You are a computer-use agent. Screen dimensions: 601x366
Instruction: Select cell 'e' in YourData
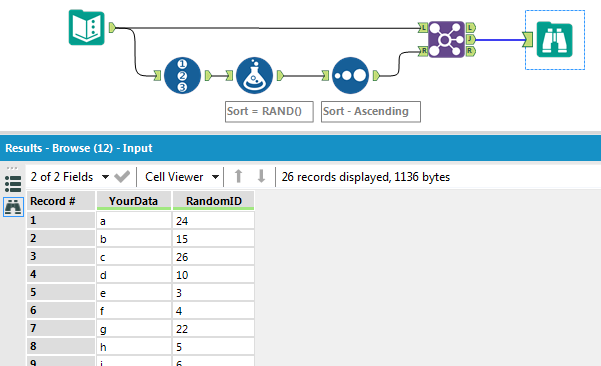point(133,293)
